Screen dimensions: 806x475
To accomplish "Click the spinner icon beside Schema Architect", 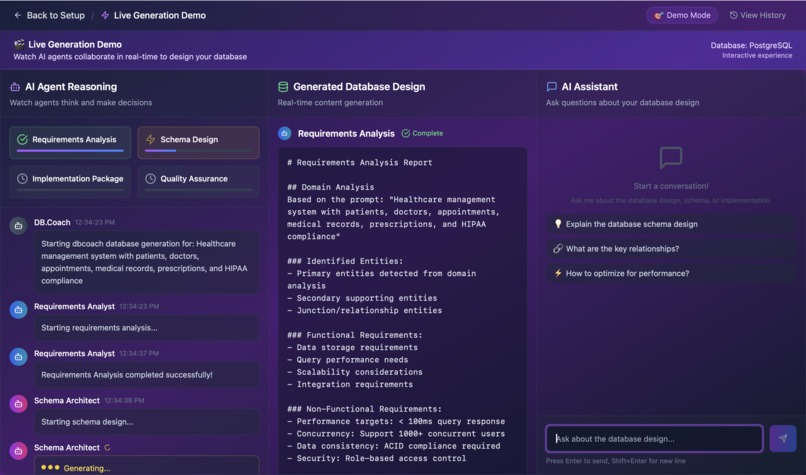I will (107, 448).
